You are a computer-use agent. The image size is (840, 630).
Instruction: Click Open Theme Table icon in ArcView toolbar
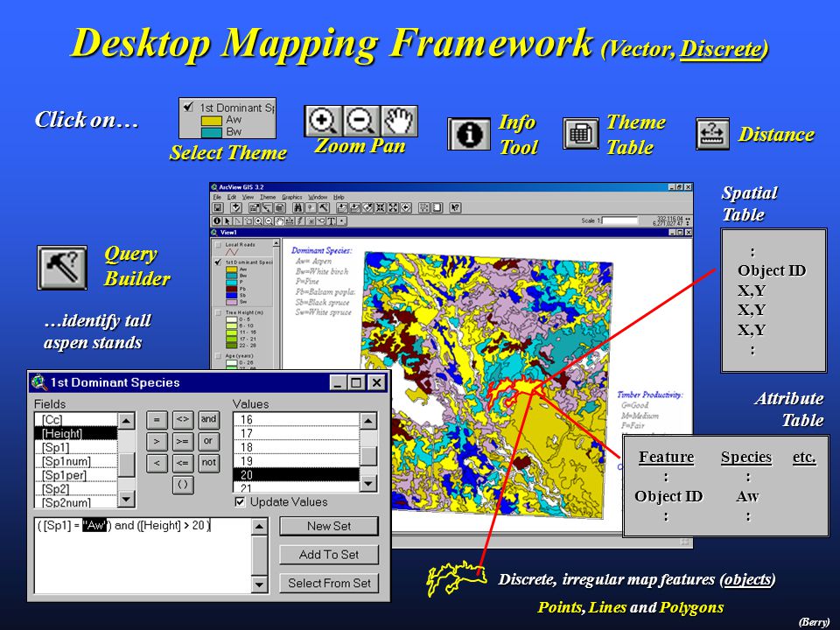click(280, 208)
